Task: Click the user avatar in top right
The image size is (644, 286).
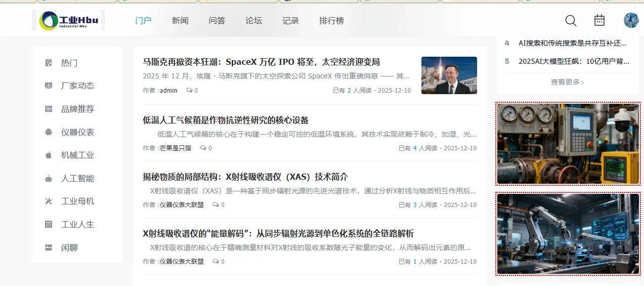Action: [631, 20]
